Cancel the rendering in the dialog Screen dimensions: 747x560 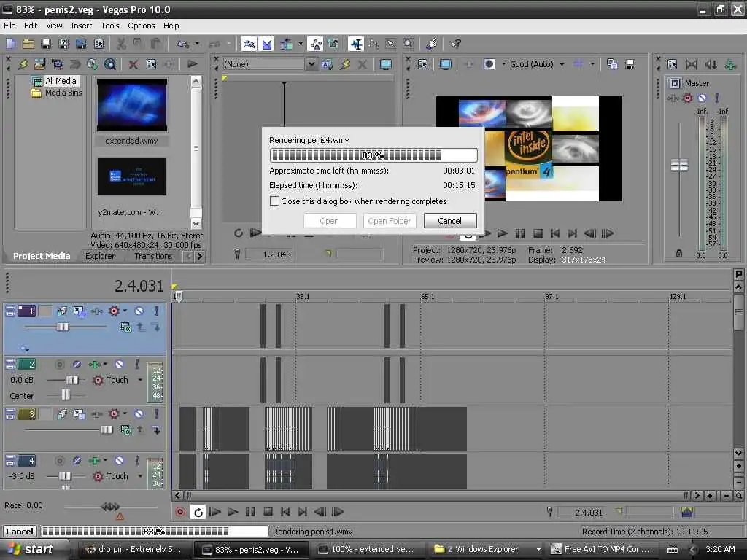(449, 221)
